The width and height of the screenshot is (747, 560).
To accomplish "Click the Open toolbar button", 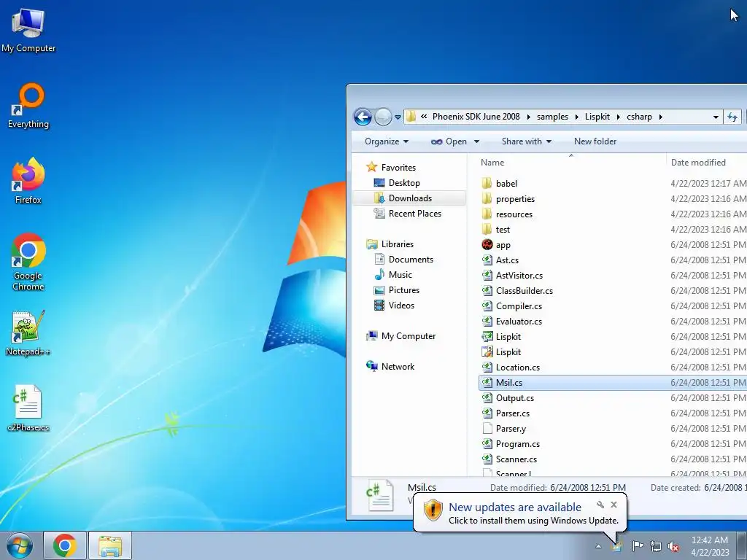I will point(449,141).
